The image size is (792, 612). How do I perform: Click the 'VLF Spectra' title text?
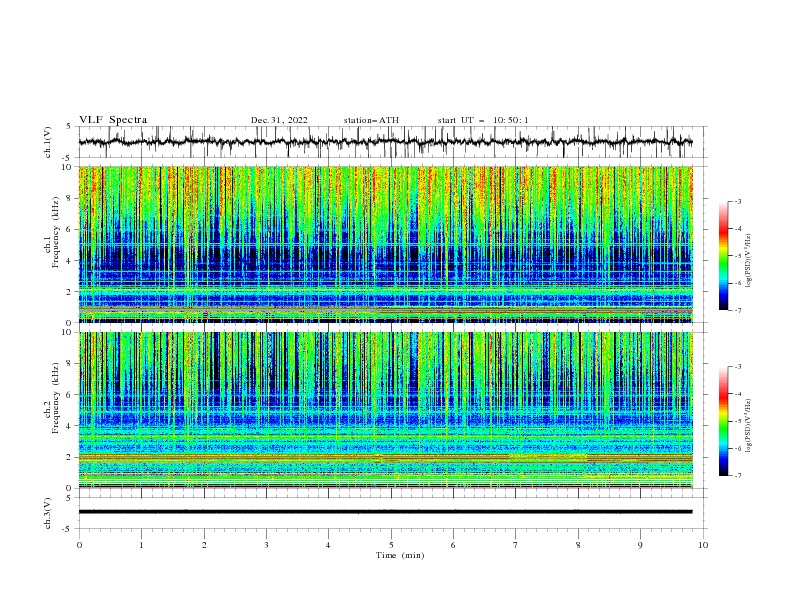point(113,120)
